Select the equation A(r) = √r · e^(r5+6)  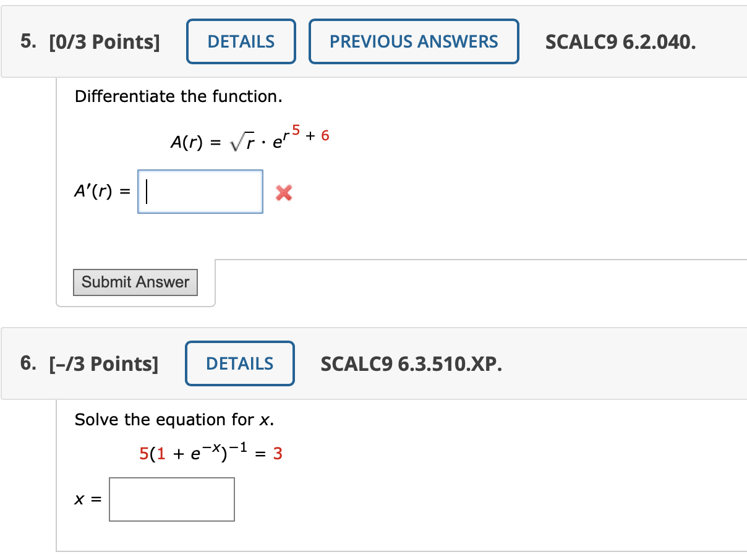tap(249, 137)
